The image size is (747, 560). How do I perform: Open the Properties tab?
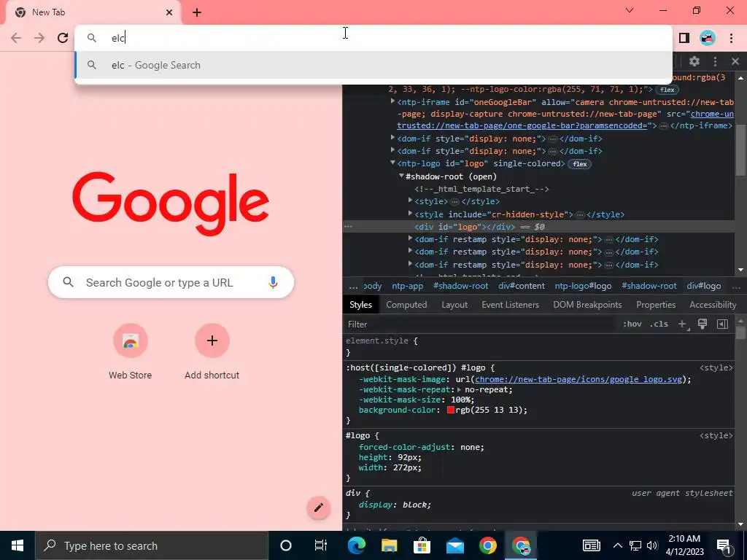tap(656, 305)
